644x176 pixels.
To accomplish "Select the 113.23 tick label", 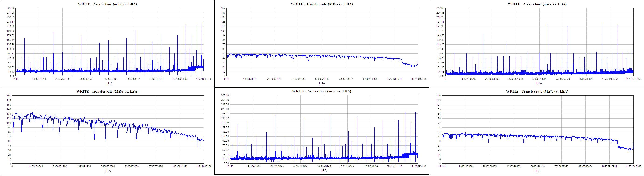I will (440, 44).
